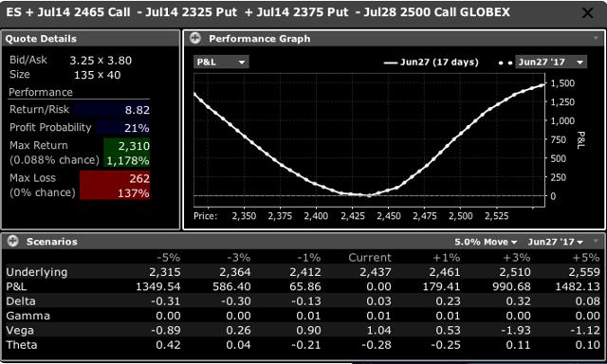Viewport: 607px width, 364px height.
Task: Click the Bid/Ask 3.25 x 3.80 quote
Action: 101,61
